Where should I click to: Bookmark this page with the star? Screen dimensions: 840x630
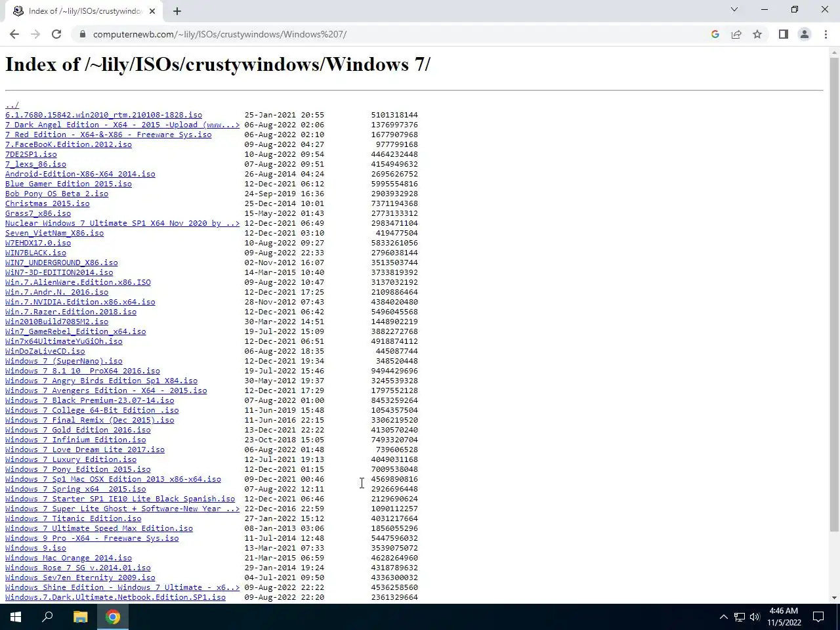(x=757, y=34)
